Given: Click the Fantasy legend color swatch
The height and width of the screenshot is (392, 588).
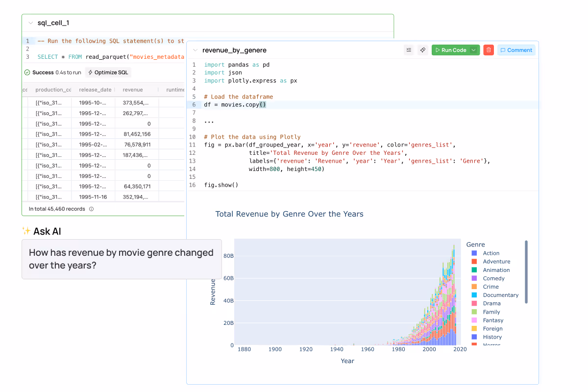Looking at the screenshot, I should pyautogui.click(x=474, y=320).
